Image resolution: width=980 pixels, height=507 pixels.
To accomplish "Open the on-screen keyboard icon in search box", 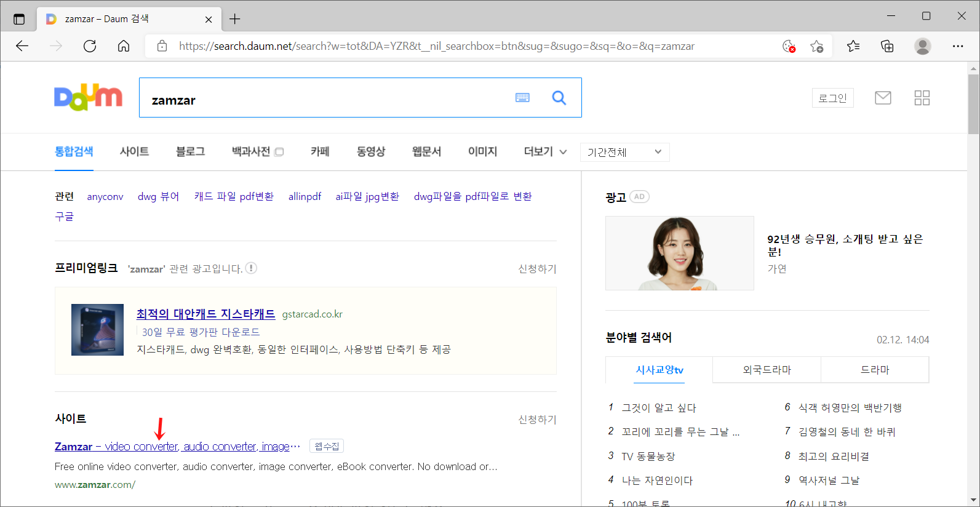I will [522, 97].
